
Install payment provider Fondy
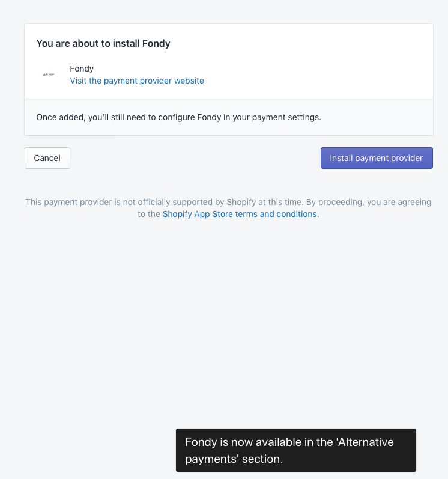pos(377,158)
